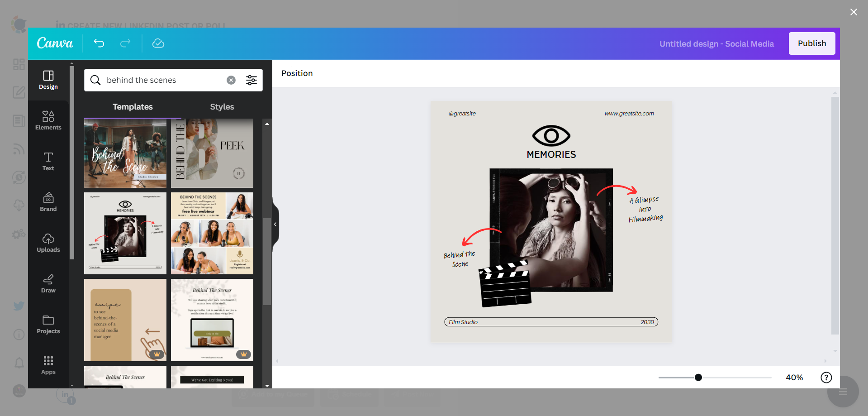This screenshot has width=868, height=416.
Task: Open the Design panel
Action: click(x=48, y=80)
